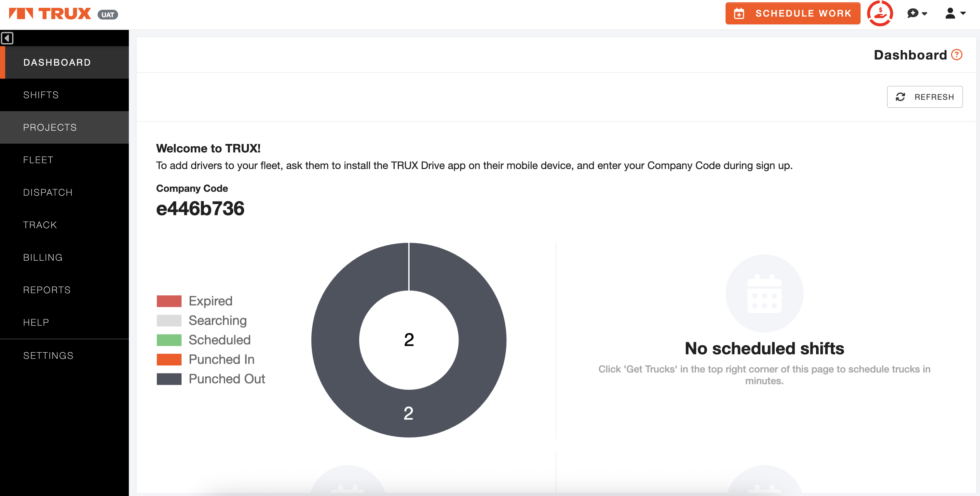Navigate to Fleet section
Image resolution: width=980 pixels, height=496 pixels.
(x=38, y=160)
